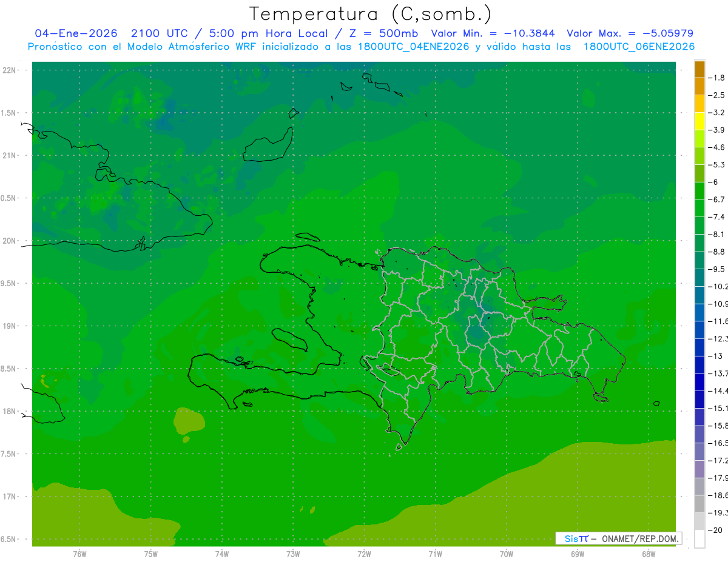The width and height of the screenshot is (728, 562).
Task: Select the "-1.8" color scale value
Action: point(717,78)
